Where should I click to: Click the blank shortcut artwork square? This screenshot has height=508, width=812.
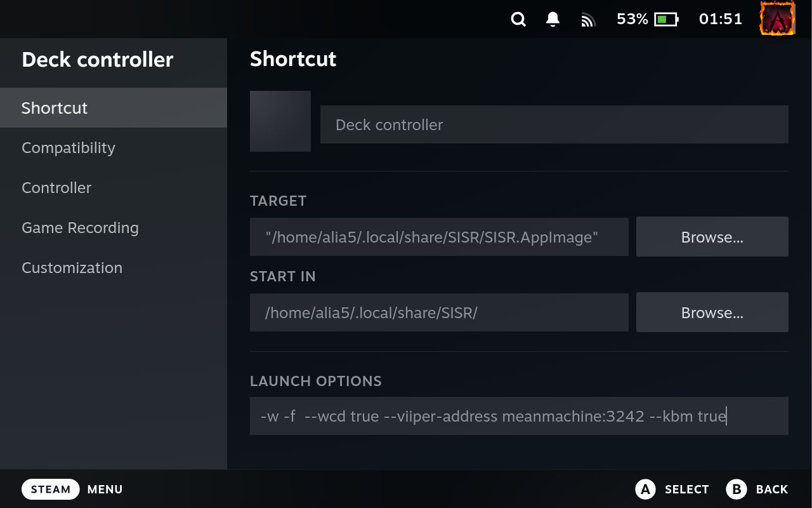[x=280, y=121]
